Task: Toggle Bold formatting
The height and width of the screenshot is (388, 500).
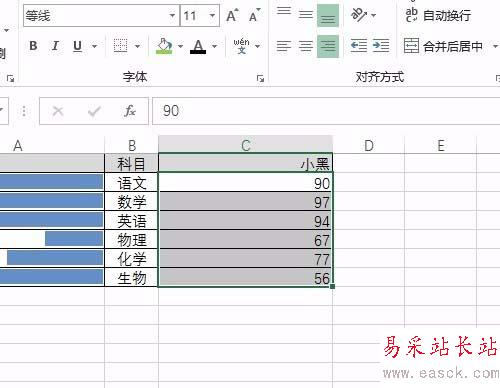Action: click(33, 46)
